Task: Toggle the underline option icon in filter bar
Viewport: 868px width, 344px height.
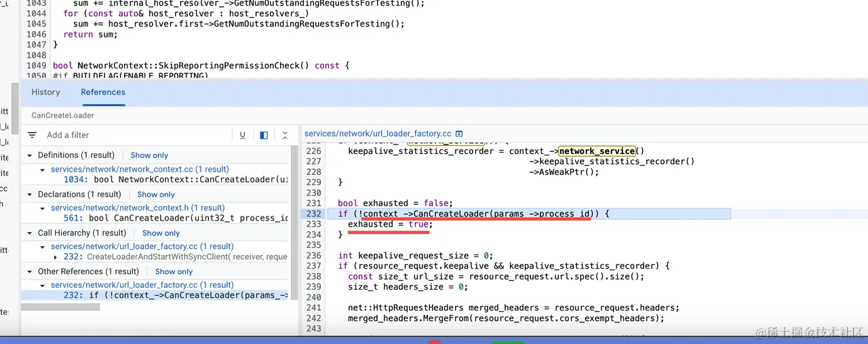Action: [242, 135]
